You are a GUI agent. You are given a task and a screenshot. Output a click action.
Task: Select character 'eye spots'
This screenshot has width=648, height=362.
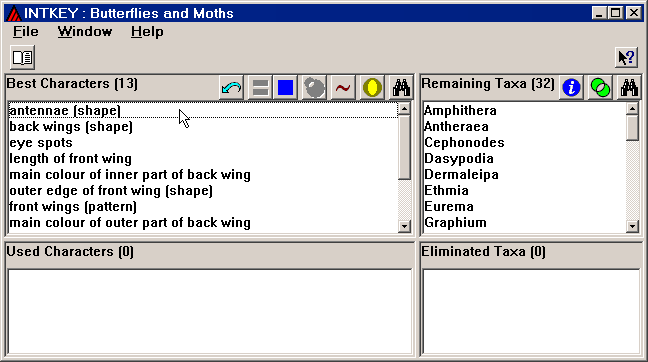203,143
